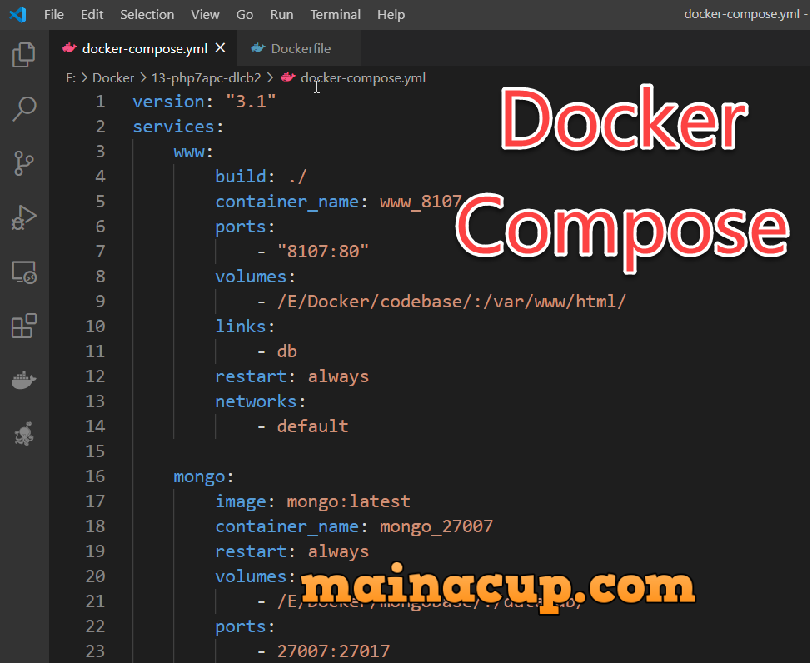Open the Source Control view

tap(24, 163)
